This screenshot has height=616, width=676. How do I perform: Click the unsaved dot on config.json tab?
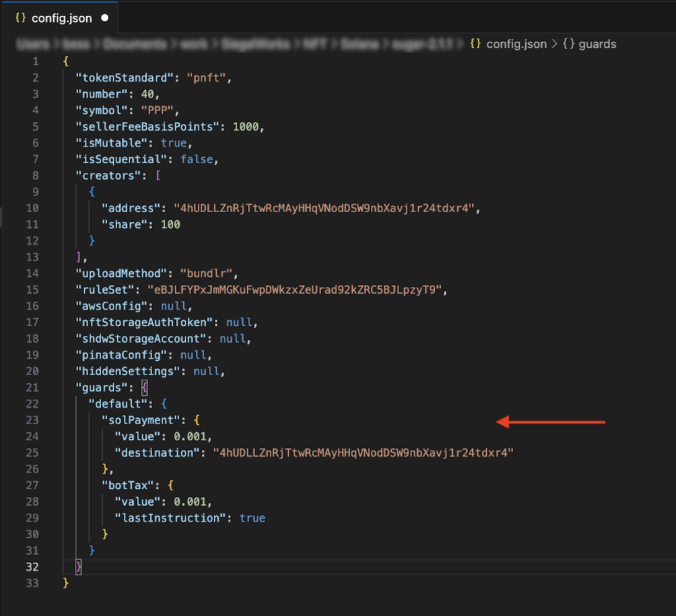pos(105,18)
